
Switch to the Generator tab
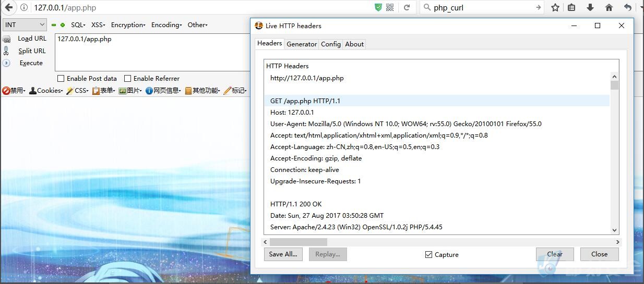(302, 44)
